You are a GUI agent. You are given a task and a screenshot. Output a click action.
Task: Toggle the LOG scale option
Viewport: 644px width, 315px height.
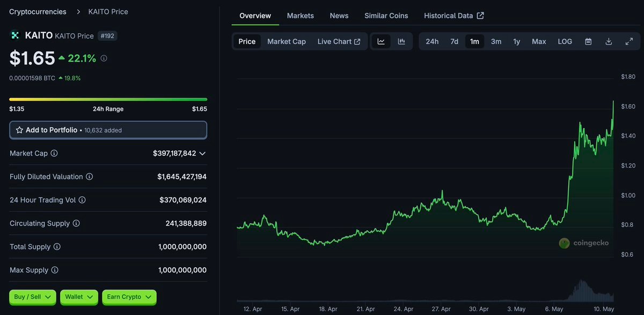(x=565, y=41)
